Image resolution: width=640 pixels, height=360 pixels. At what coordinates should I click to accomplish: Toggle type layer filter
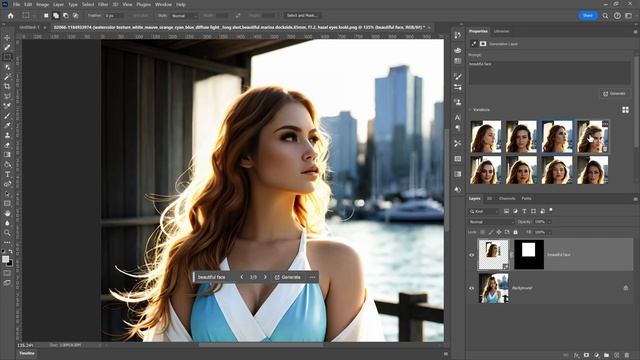[524, 211]
